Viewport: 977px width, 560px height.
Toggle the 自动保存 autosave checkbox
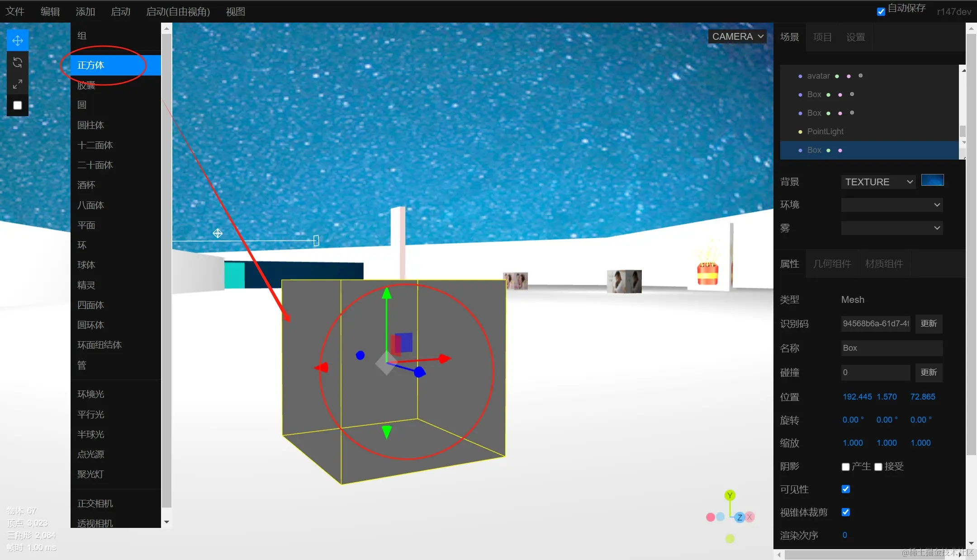coord(881,12)
